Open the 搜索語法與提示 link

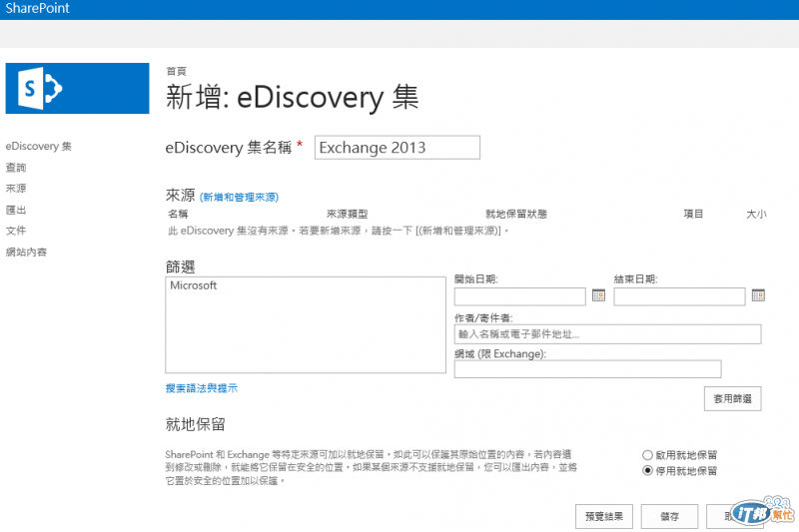point(202,388)
